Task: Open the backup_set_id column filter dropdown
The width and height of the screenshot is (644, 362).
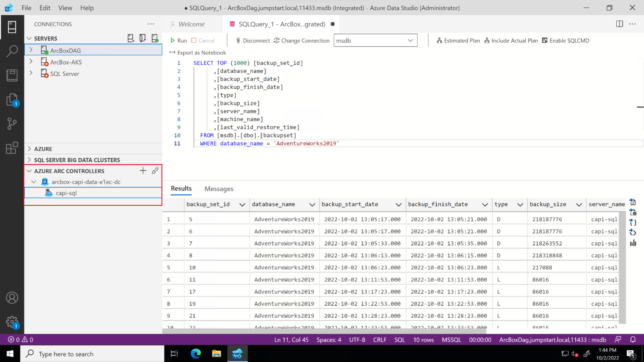Action: click(x=242, y=205)
